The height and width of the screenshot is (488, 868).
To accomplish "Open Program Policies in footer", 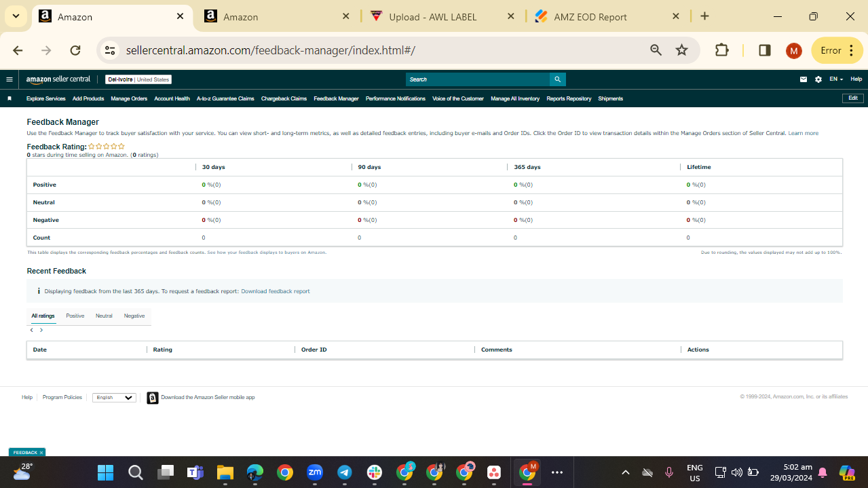I will tap(62, 398).
